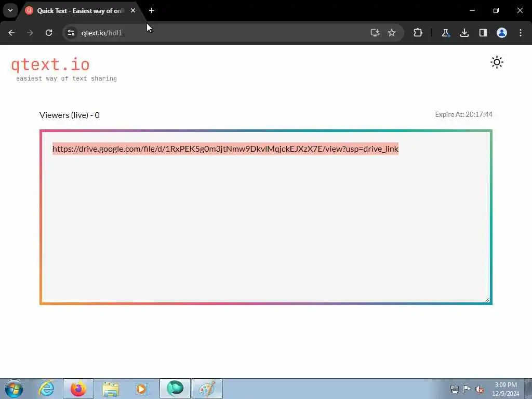Switch to the green globe browser taskbar app
The width and height of the screenshot is (532, 399).
point(175,389)
